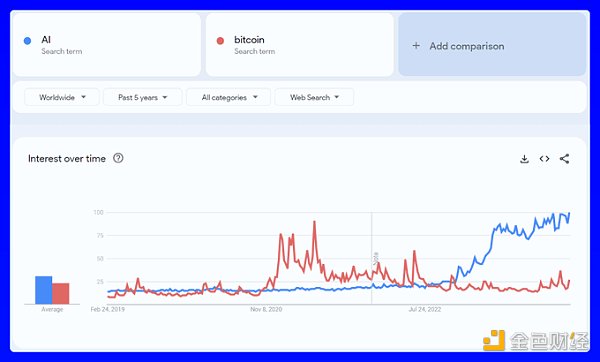600x362 pixels.
Task: Click the red dot next to bitcoin
Action: (220, 41)
